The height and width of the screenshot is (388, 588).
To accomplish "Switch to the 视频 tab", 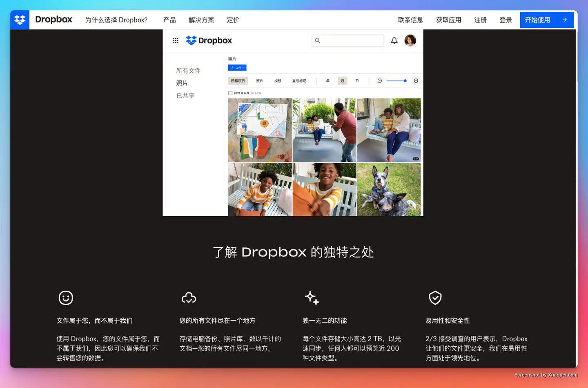I will [x=278, y=81].
